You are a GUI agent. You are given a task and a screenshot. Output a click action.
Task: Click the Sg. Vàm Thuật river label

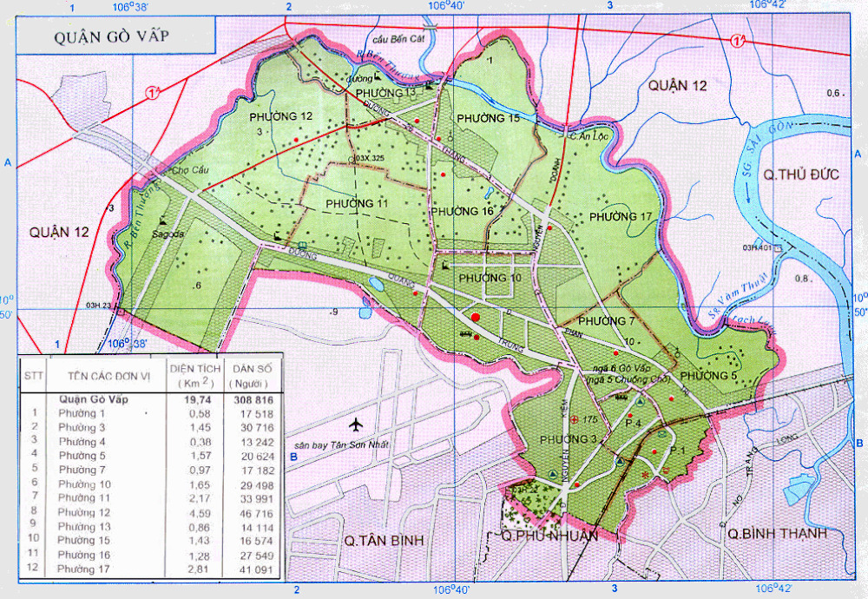[739, 294]
